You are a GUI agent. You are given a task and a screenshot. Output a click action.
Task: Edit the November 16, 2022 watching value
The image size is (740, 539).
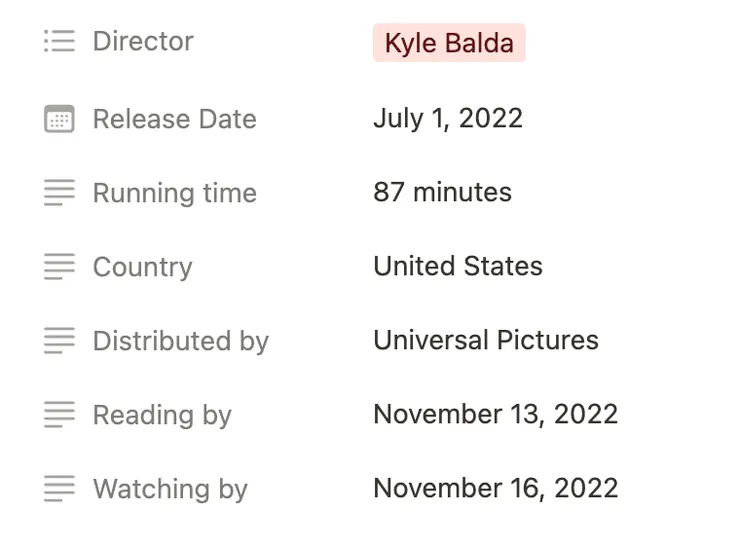pyautogui.click(x=495, y=488)
